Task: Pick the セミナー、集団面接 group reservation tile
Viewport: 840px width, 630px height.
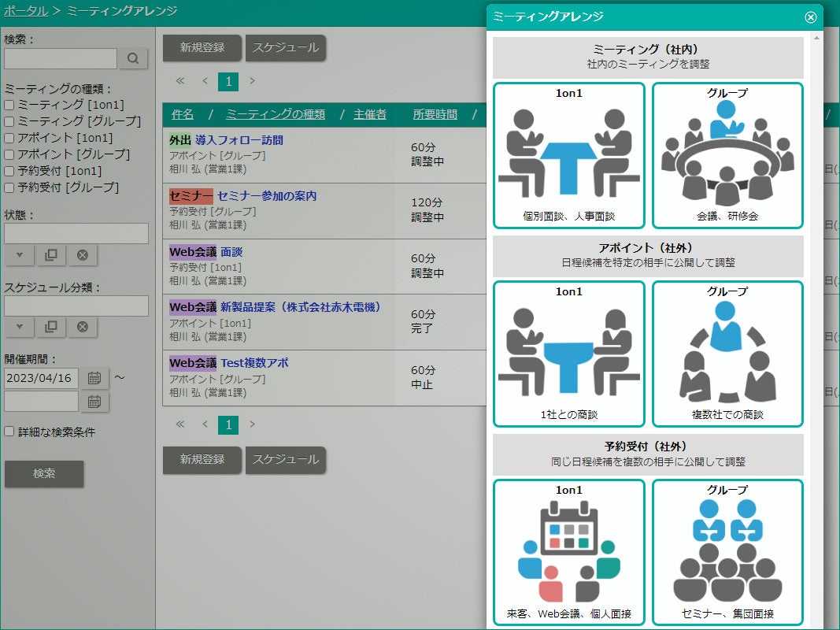Action: [x=727, y=551]
